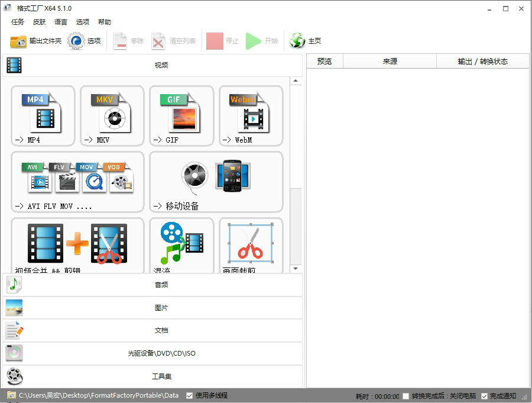
Task: Go to the 主页 homepage button
Action: (x=306, y=41)
